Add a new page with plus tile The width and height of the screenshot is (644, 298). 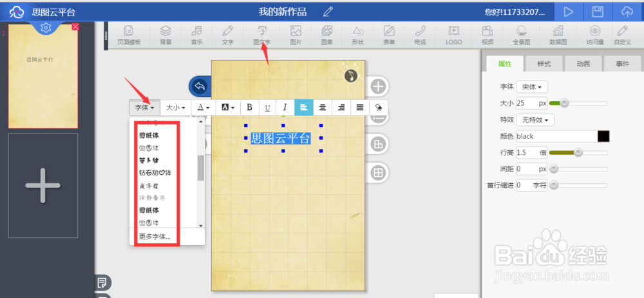point(43,186)
